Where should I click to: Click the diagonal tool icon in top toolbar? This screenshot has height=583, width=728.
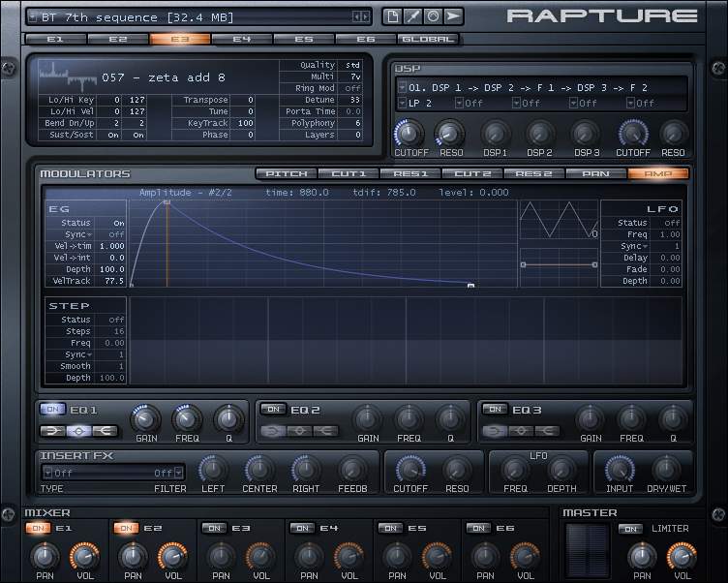click(412, 16)
